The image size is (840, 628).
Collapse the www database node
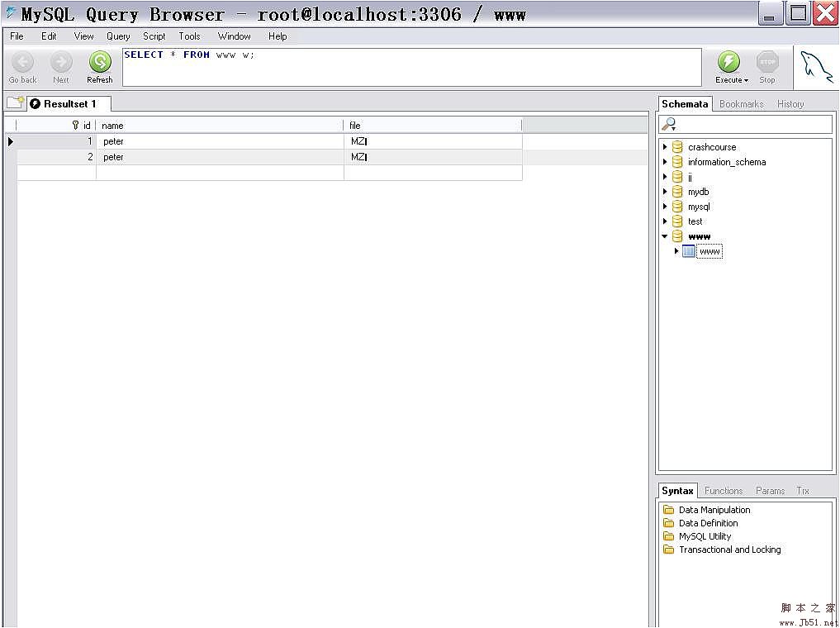(665, 236)
